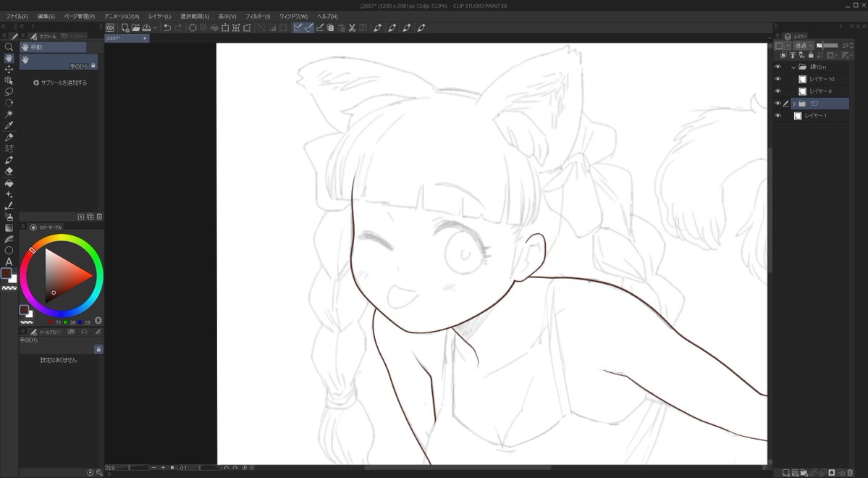Select the Lasso selection tool
The width and height of the screenshot is (868, 478).
[x=9, y=91]
